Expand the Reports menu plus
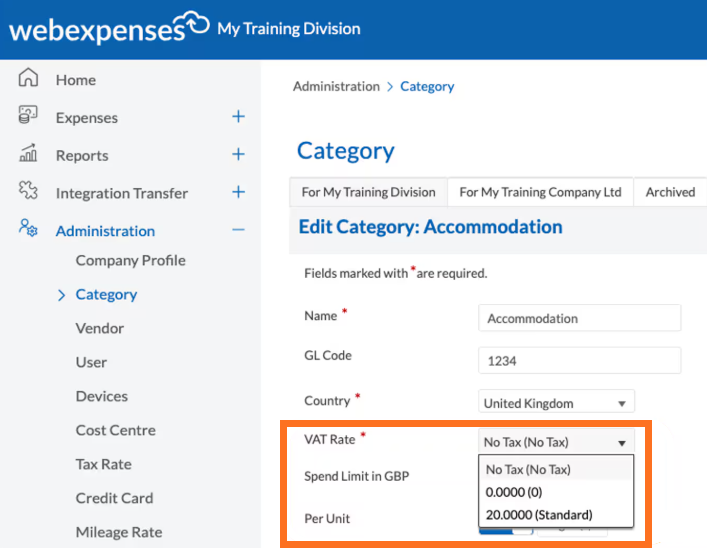 point(239,155)
